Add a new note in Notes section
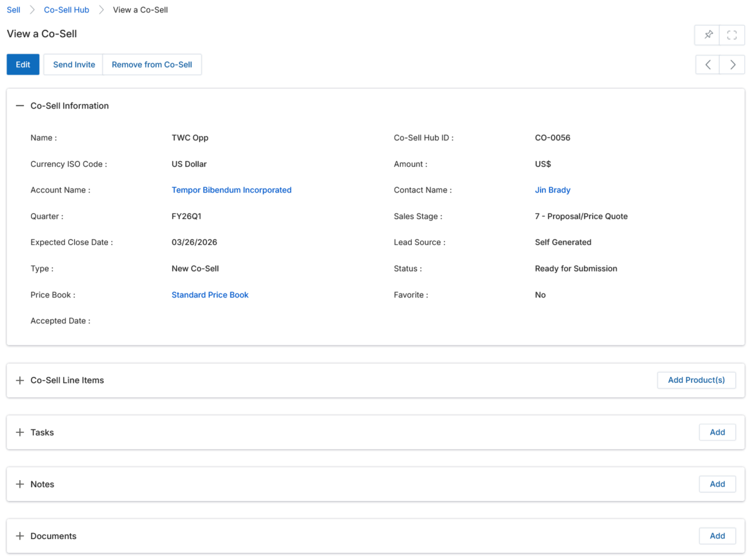This screenshot has width=750, height=560. tap(717, 484)
